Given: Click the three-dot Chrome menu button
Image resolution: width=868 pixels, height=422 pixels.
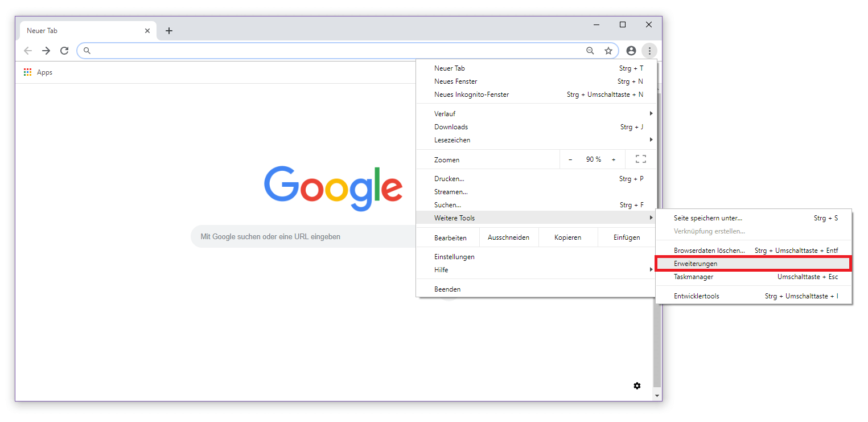Looking at the screenshot, I should 649,51.
